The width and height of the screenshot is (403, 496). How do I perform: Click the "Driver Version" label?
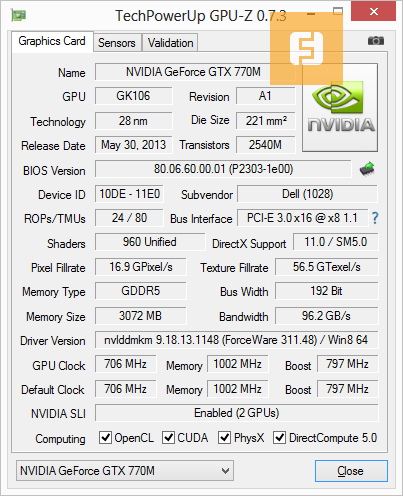point(53,341)
